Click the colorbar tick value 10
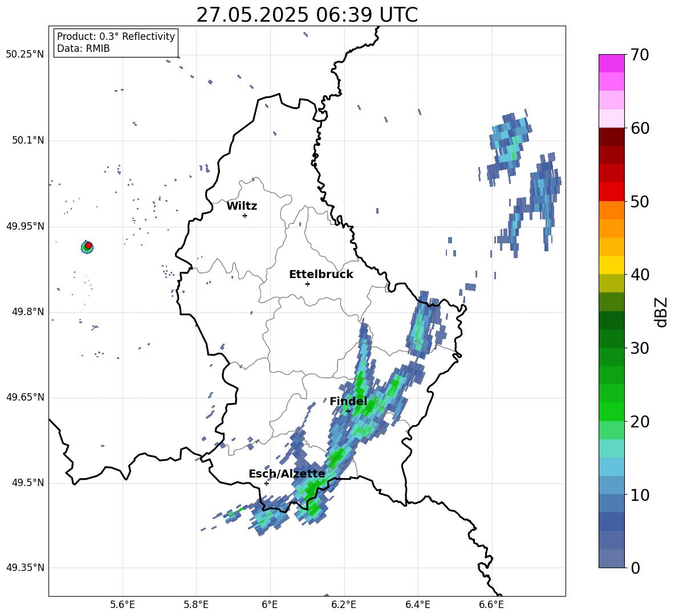The width and height of the screenshot is (675, 616). pyautogui.click(x=640, y=495)
